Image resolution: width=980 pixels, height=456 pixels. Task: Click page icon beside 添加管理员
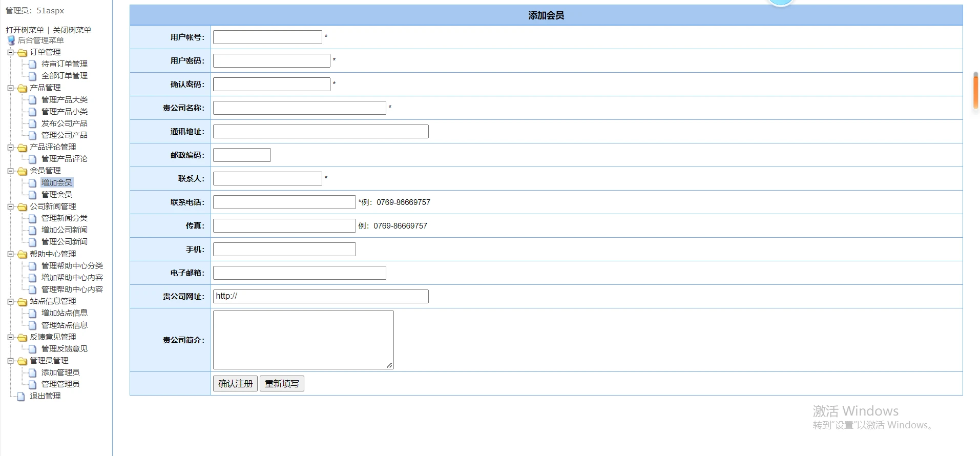coord(33,372)
